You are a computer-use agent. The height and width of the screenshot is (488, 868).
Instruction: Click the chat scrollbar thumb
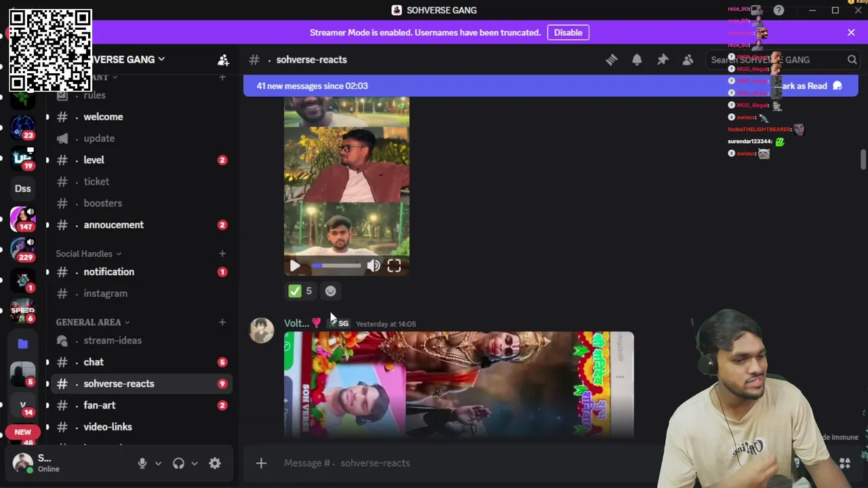863,160
